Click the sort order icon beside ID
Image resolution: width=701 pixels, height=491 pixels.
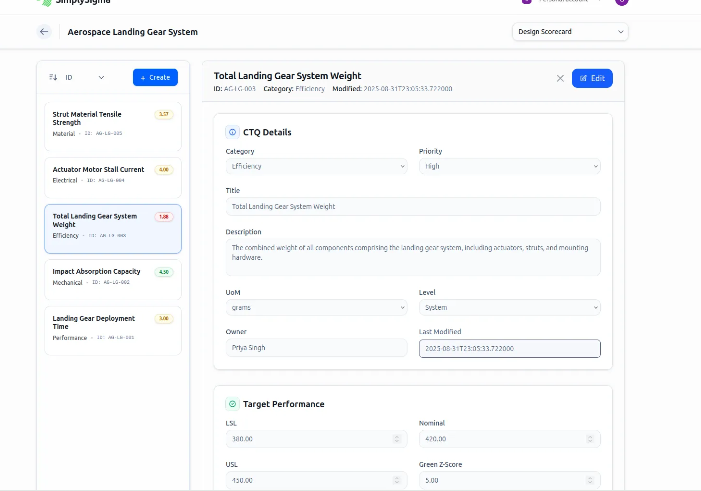(x=53, y=77)
